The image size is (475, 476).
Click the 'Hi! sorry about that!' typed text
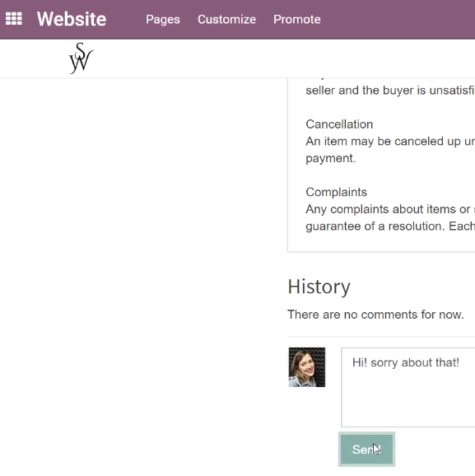pos(406,362)
